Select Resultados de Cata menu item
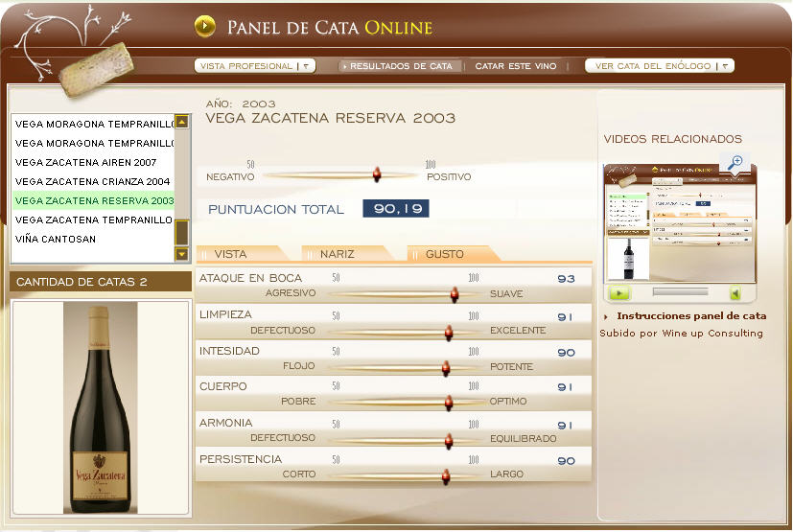This screenshot has width=793, height=532. tap(401, 66)
